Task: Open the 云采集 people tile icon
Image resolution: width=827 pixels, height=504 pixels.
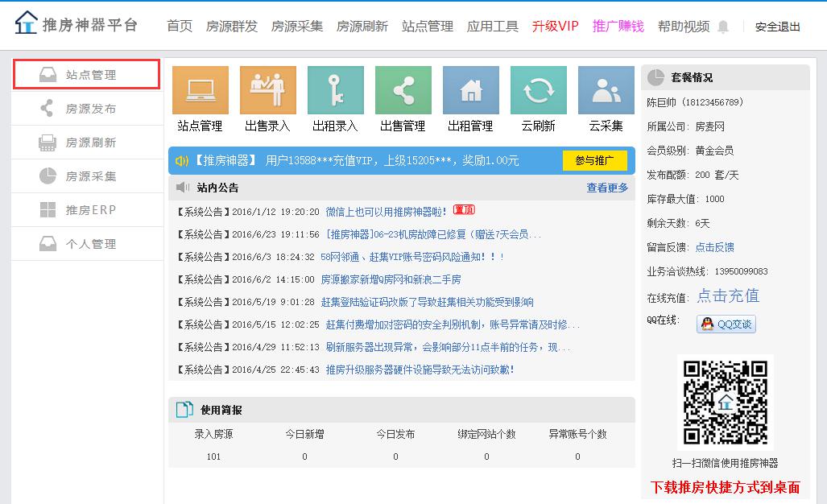Action: click(606, 90)
